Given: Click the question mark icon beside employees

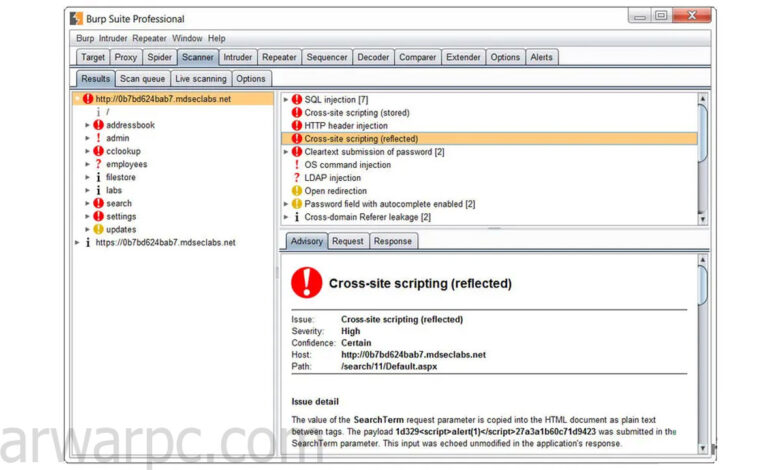Looking at the screenshot, I should click(98, 164).
